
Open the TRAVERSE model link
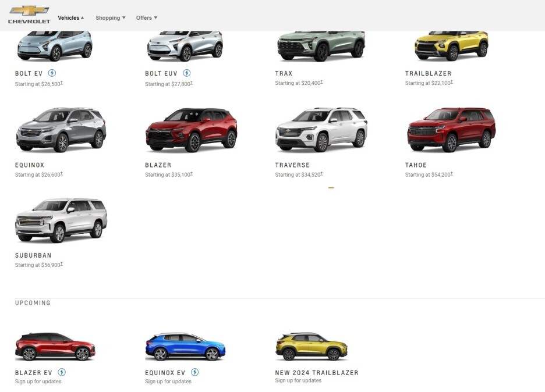pos(292,165)
